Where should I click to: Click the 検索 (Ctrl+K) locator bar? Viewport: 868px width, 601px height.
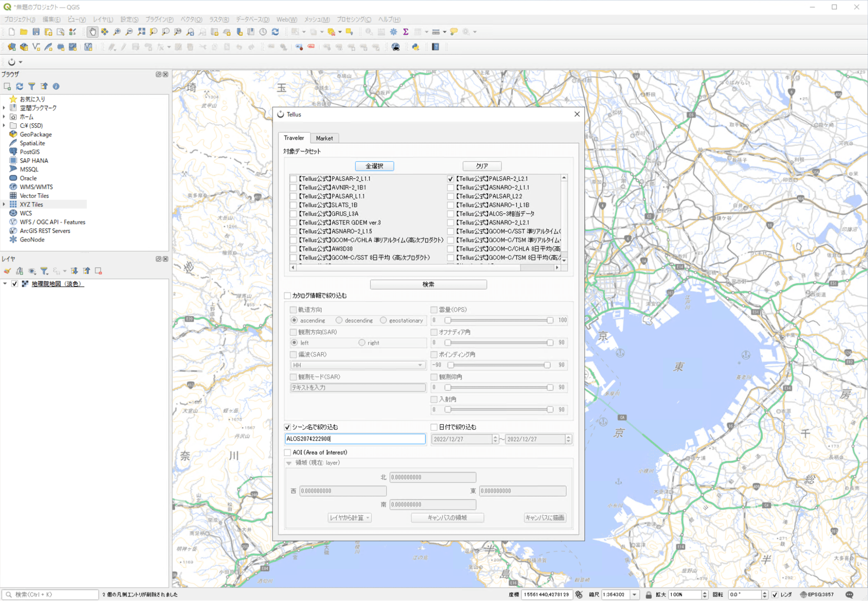pos(50,594)
